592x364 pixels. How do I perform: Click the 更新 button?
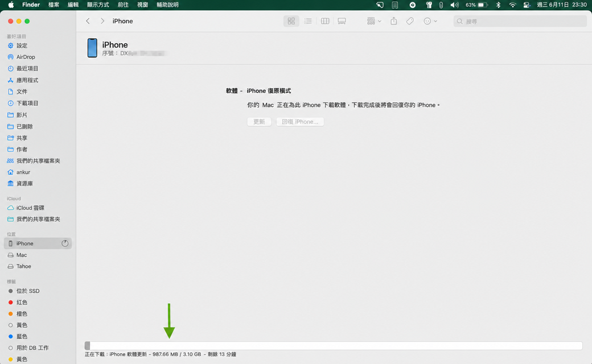(259, 122)
